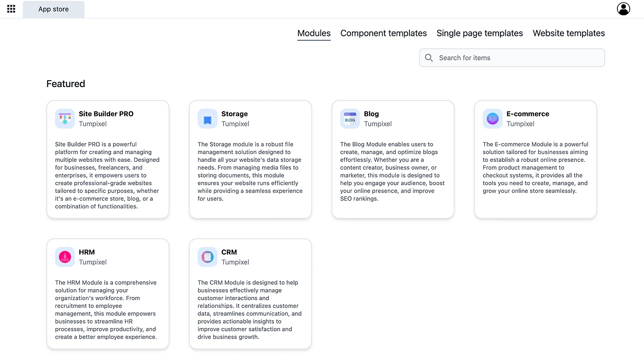Click the CRM module icon
Screen dimensions: 644x361
click(x=207, y=257)
